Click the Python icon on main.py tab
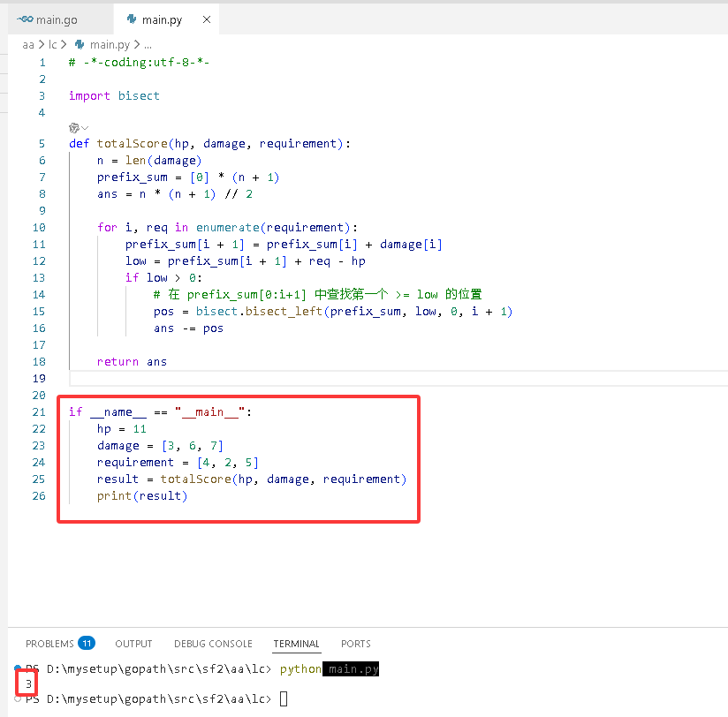The height and width of the screenshot is (717, 728). coord(132,19)
